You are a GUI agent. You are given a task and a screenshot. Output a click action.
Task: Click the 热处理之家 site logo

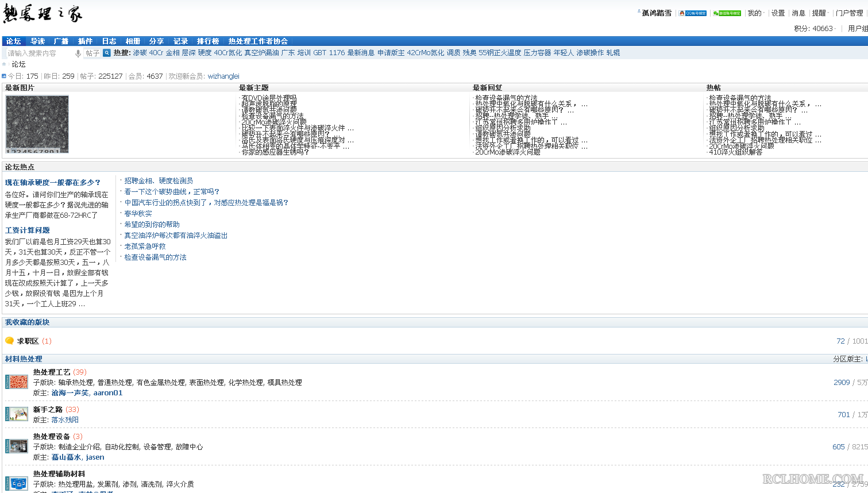[x=43, y=14]
